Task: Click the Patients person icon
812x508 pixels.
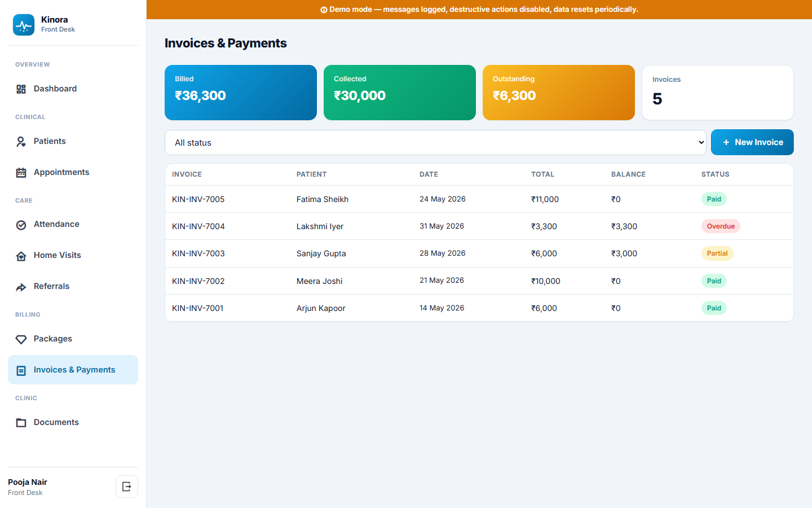Action: click(x=21, y=142)
